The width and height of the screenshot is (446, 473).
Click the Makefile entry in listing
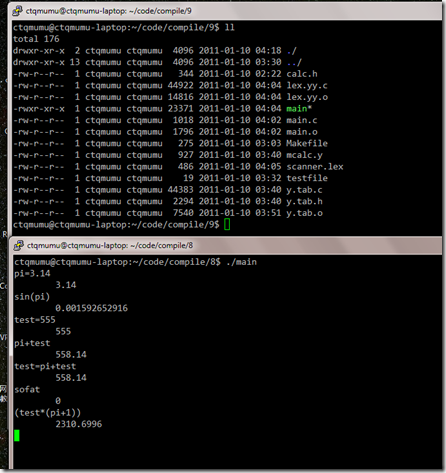click(x=307, y=143)
